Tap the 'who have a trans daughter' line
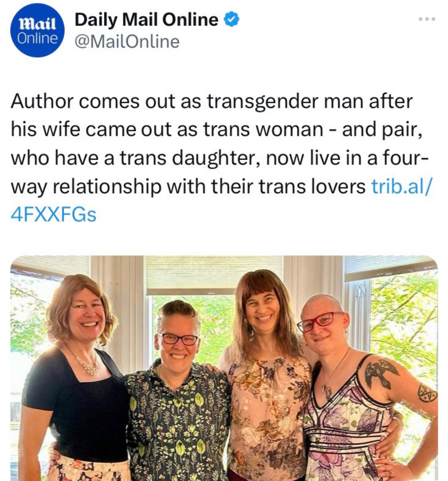This screenshot has height=481, width=448. 219,158
